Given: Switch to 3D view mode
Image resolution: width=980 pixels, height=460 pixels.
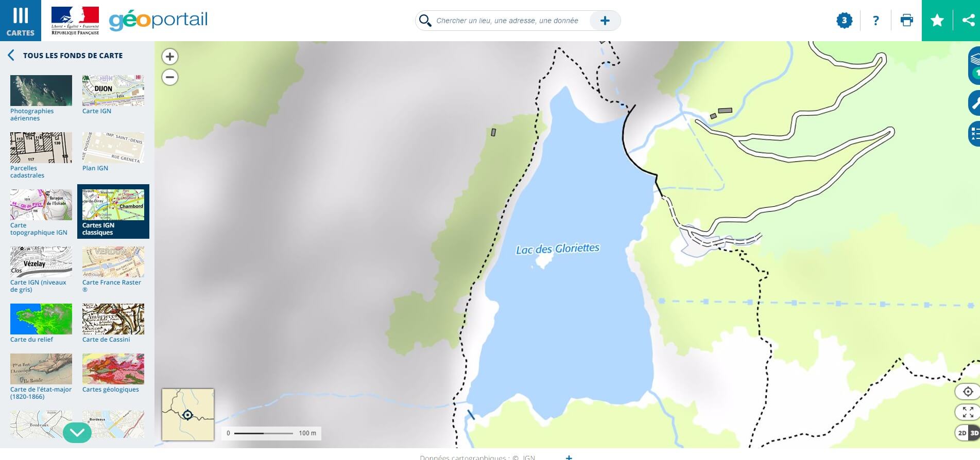Looking at the screenshot, I should tap(974, 433).
